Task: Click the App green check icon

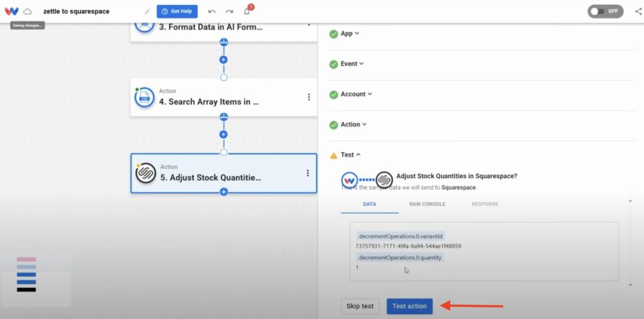Action: click(x=333, y=34)
